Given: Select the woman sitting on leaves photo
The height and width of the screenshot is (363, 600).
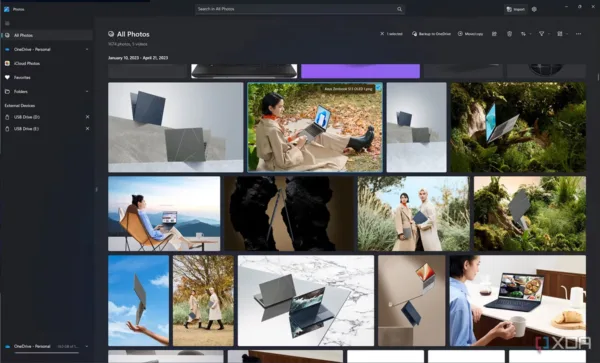Looking at the screenshot, I should (315, 127).
